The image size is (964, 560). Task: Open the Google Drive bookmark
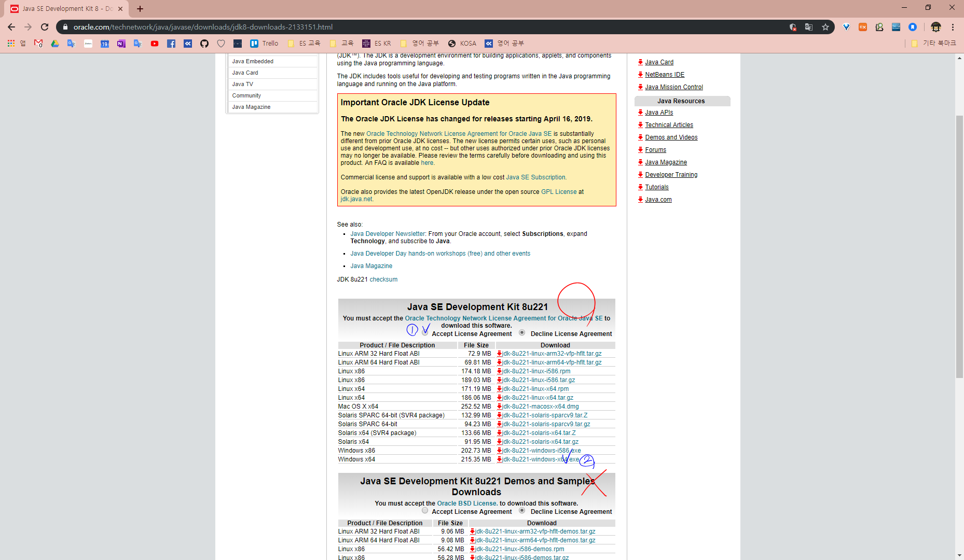(55, 44)
